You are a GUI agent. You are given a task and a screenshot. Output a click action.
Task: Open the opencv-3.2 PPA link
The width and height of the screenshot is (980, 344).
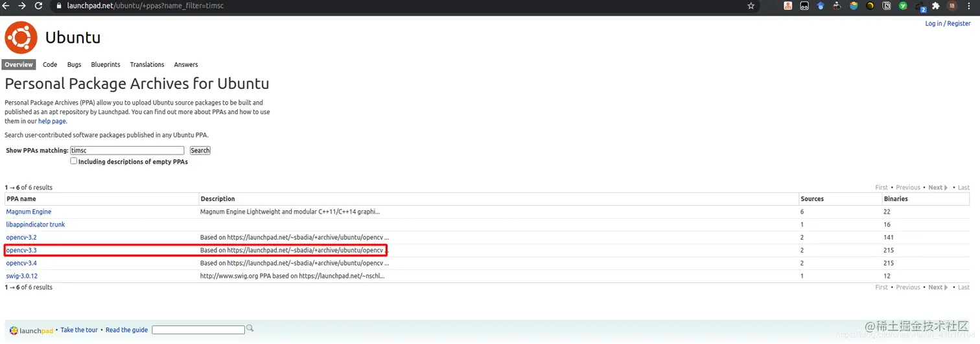click(21, 238)
